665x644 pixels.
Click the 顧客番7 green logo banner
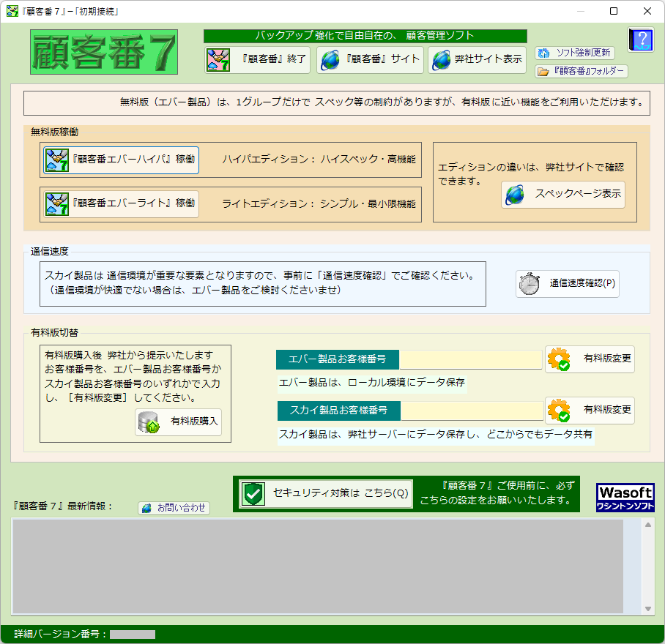(104, 52)
